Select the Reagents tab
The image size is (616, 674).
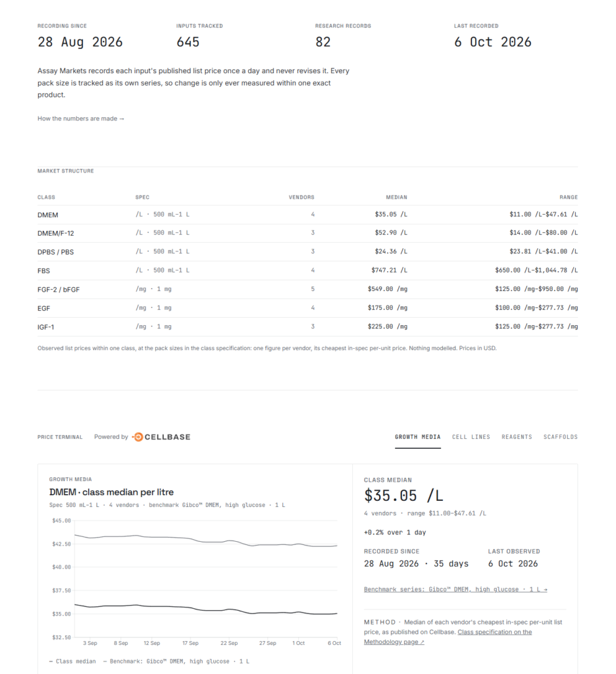click(517, 437)
